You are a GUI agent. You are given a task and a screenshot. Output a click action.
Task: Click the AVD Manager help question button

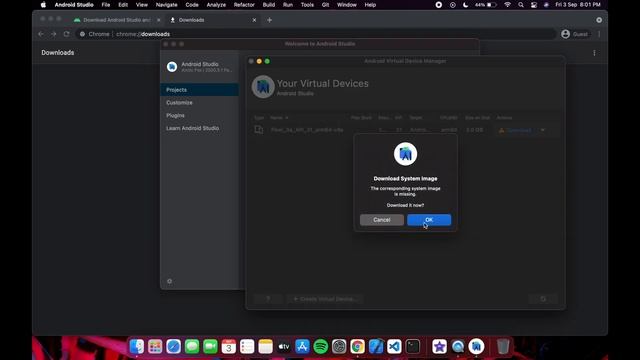point(268,299)
